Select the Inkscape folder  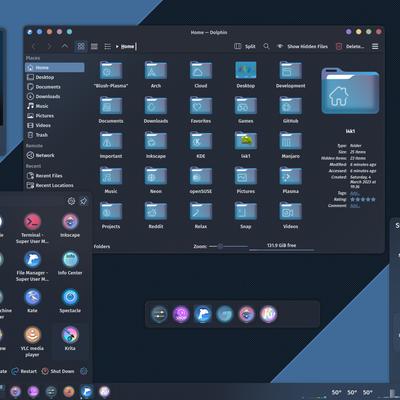tap(156, 144)
